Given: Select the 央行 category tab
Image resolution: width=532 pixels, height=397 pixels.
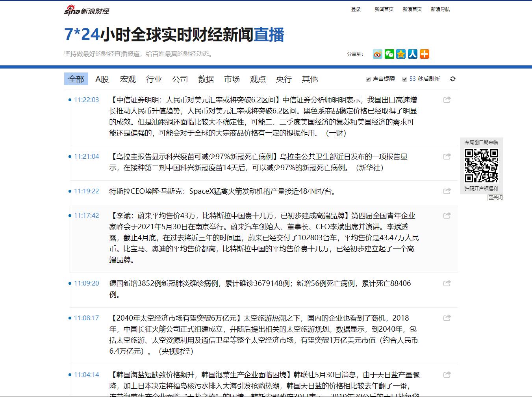Looking at the screenshot, I should click(x=284, y=79).
